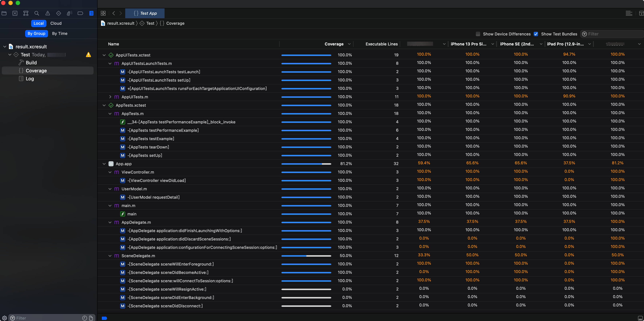Click sceneDidDisconnect empty coverage bar
Screen dimensions: 644x321
point(306,306)
